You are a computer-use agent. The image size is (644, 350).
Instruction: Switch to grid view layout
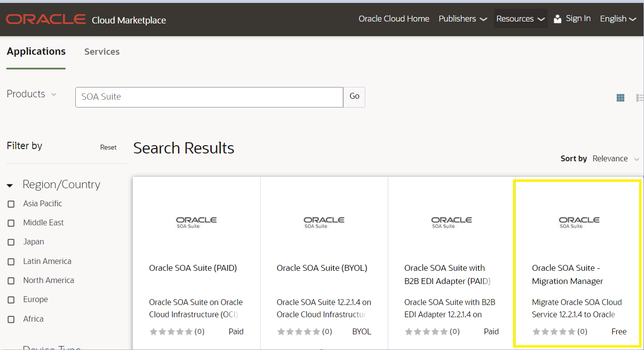pos(621,98)
